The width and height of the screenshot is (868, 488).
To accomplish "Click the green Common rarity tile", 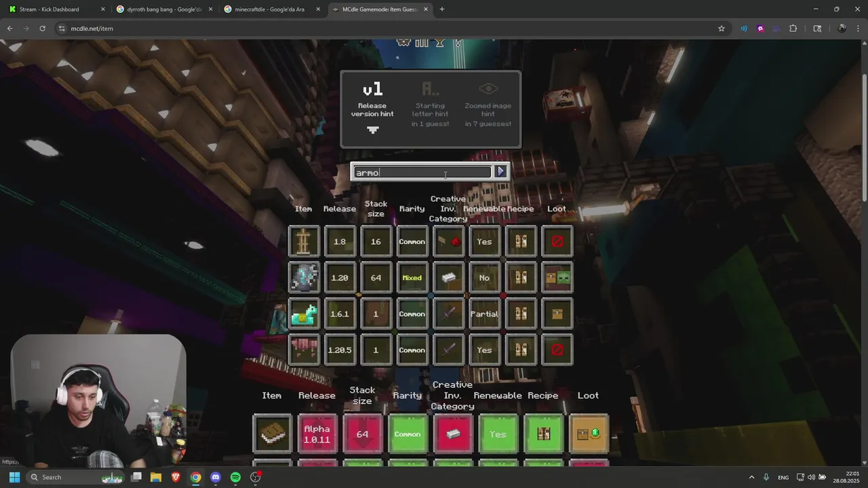I will click(x=408, y=434).
